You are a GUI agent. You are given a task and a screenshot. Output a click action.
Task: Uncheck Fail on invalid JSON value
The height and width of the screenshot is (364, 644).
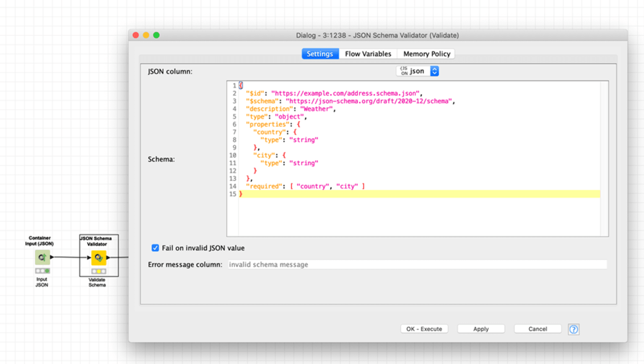click(x=155, y=248)
